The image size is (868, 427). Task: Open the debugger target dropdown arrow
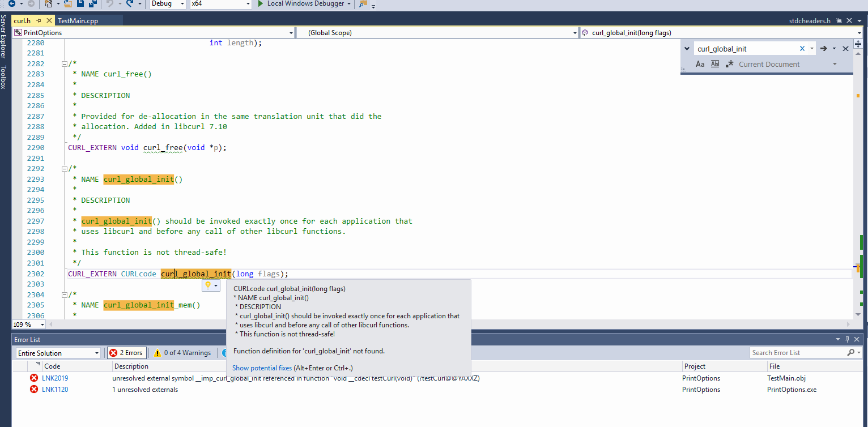click(348, 3)
